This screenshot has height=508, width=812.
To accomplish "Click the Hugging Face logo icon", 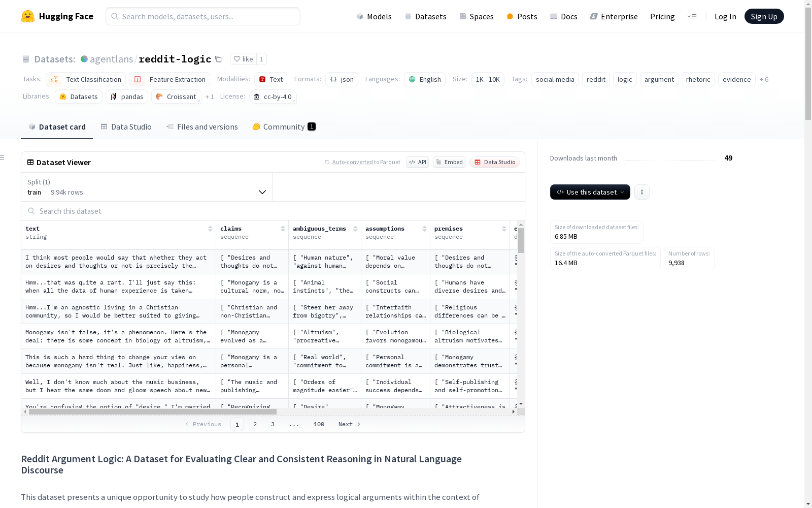I will pos(28,16).
